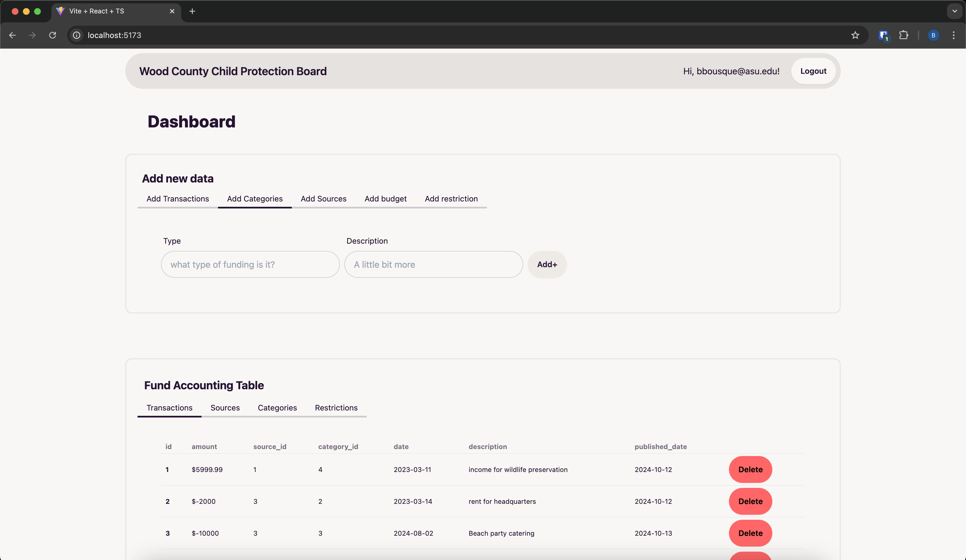Image resolution: width=966 pixels, height=560 pixels.
Task: Switch to the Add Sources tab
Action: click(323, 199)
